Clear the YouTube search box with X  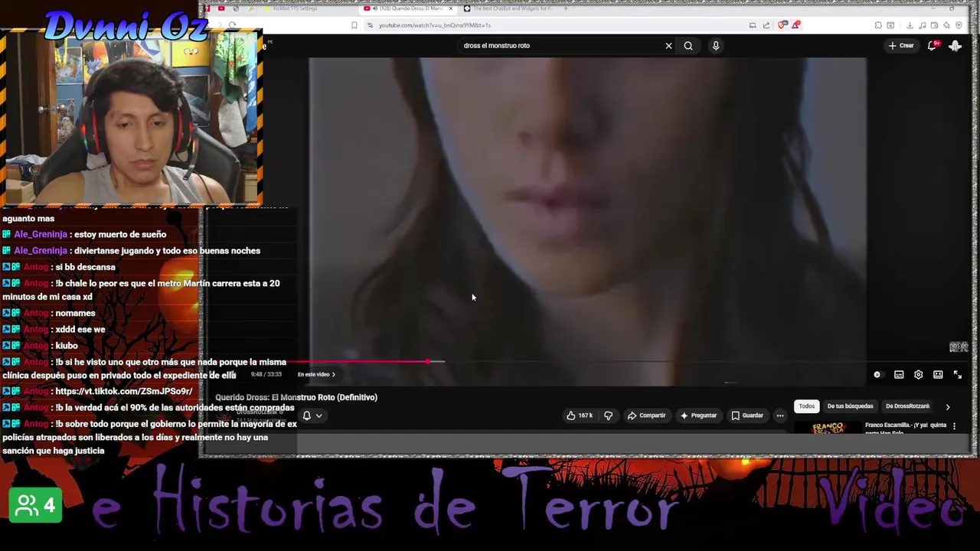click(668, 46)
